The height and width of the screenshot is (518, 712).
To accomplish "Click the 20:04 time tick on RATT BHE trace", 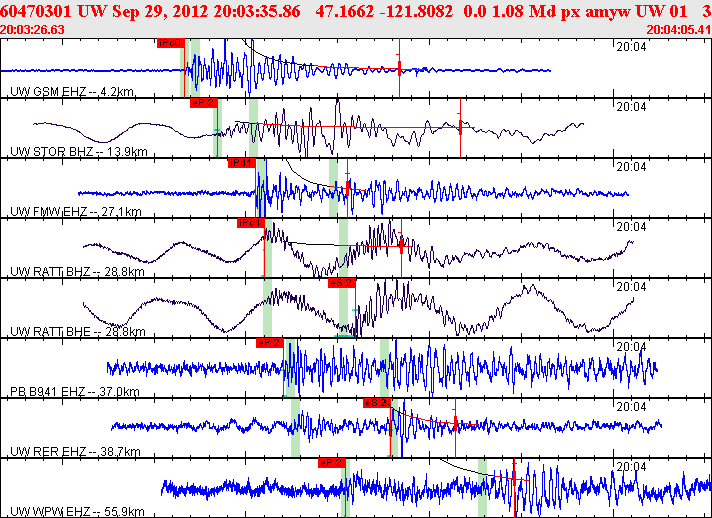I will coord(631,286).
